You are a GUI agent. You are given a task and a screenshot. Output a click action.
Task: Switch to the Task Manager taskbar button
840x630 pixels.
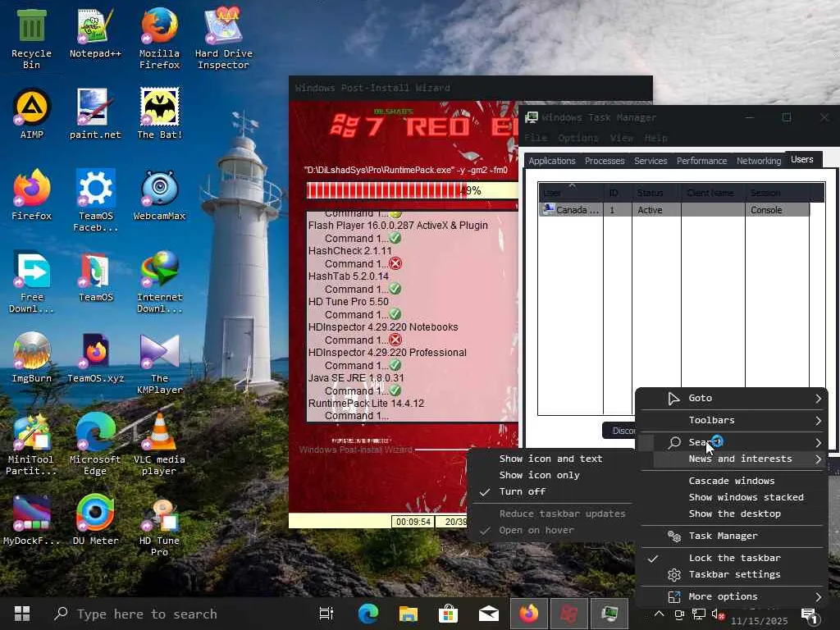tap(609, 614)
